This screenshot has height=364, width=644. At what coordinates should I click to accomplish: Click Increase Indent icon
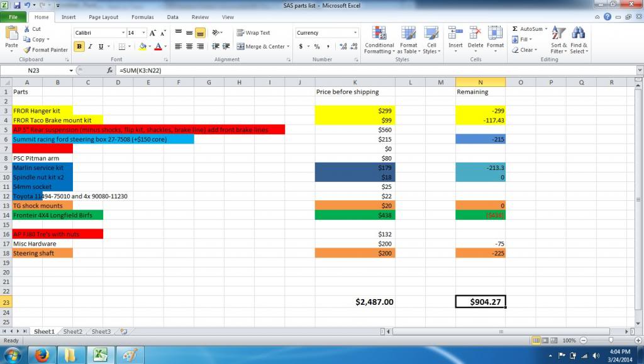tap(226, 47)
